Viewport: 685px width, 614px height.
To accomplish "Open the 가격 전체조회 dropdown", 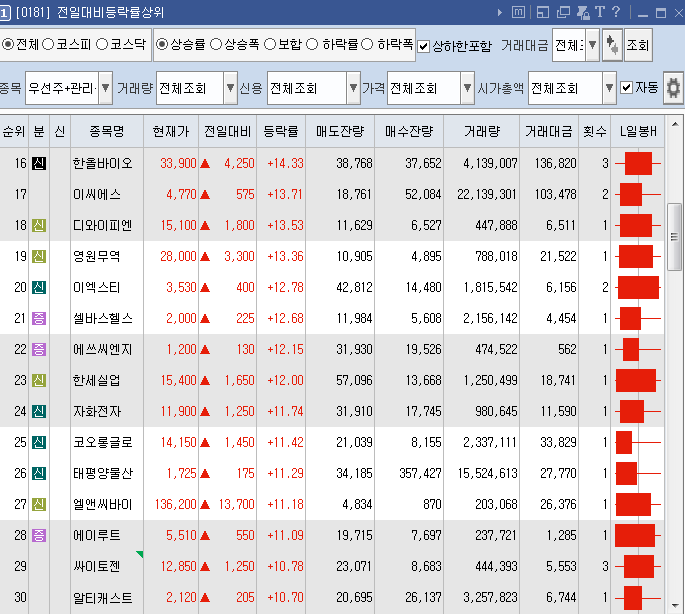I will (x=467, y=88).
